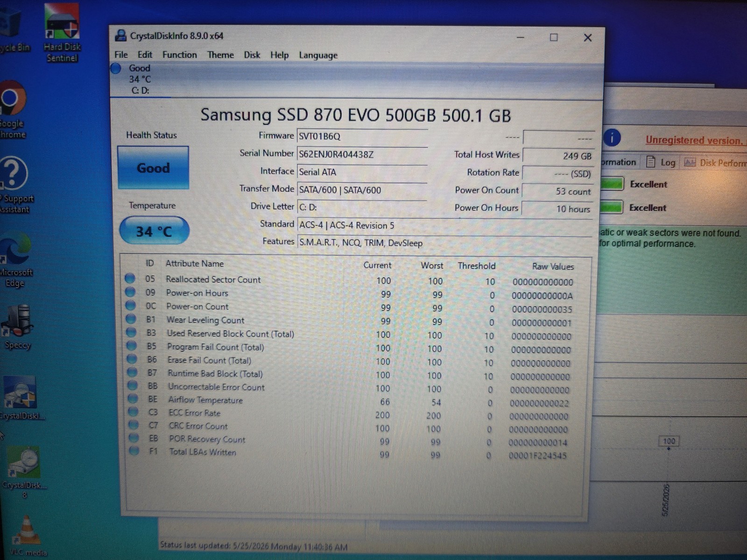This screenshot has height=560, width=747.
Task: Click the CrystalDiskInfo title bar app icon
Action: (121, 35)
